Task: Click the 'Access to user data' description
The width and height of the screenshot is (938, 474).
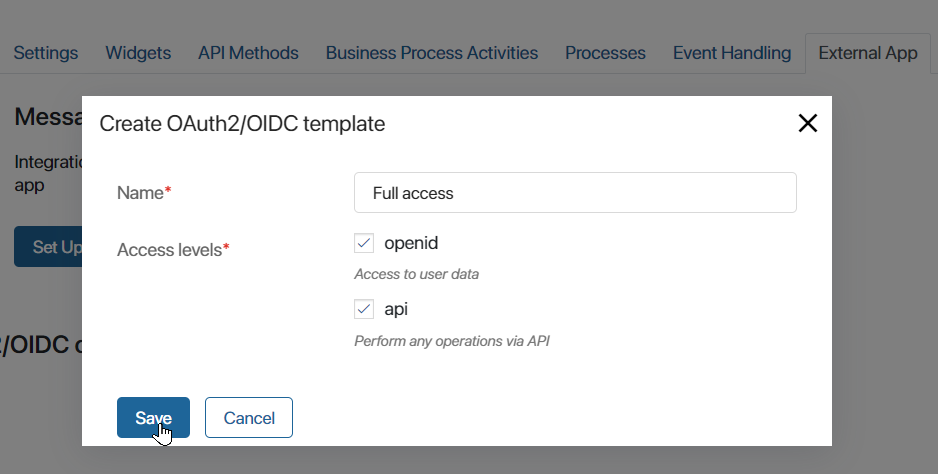Action: 416,274
